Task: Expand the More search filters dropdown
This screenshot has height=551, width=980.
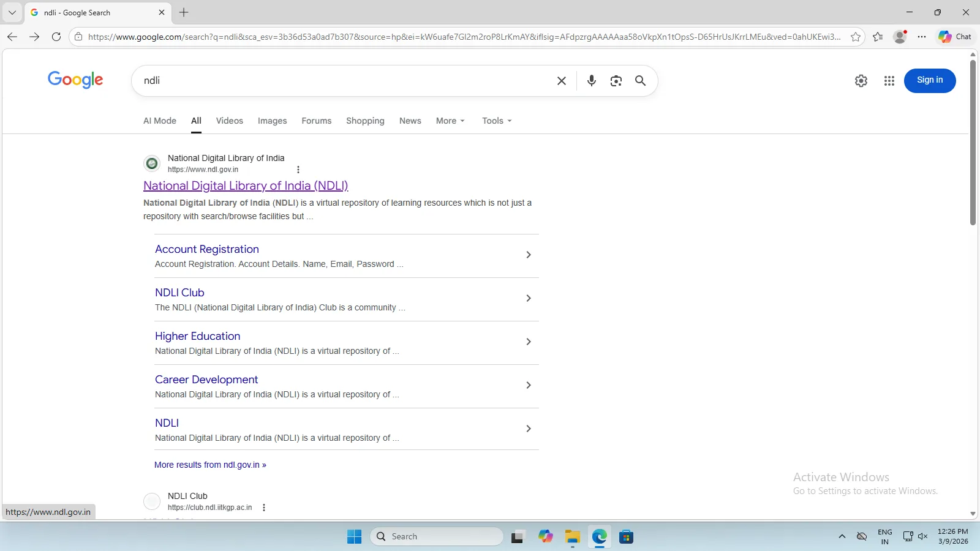Action: coord(450,121)
